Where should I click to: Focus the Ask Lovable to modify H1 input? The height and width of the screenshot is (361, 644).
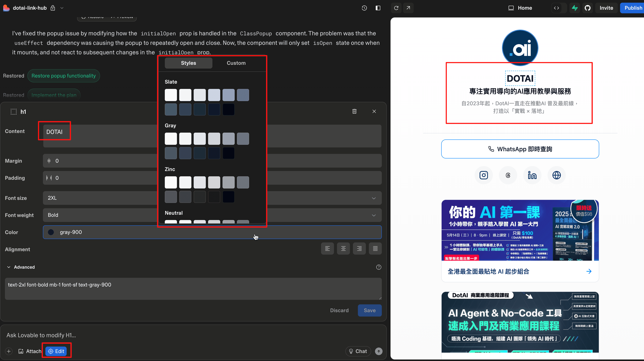(x=193, y=335)
